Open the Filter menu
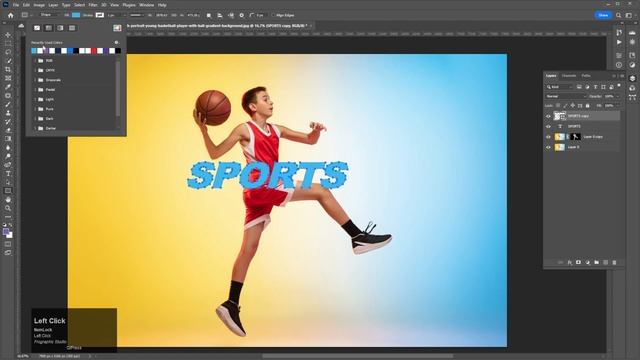 (x=93, y=5)
